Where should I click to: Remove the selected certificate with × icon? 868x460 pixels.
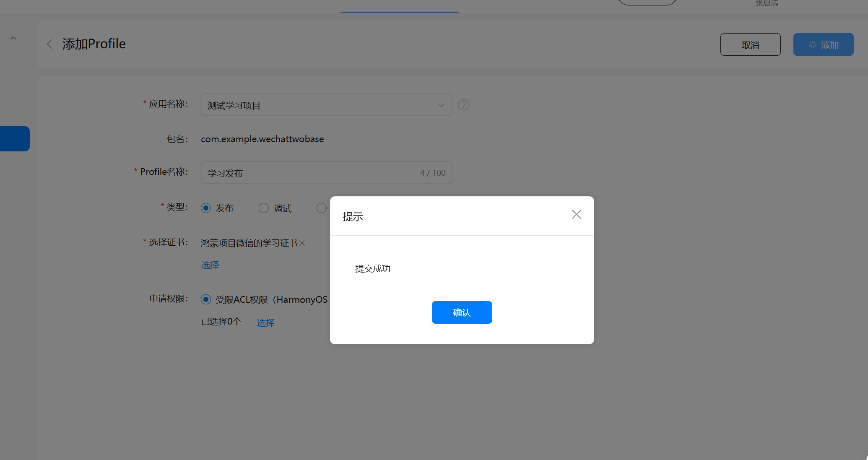coord(302,243)
